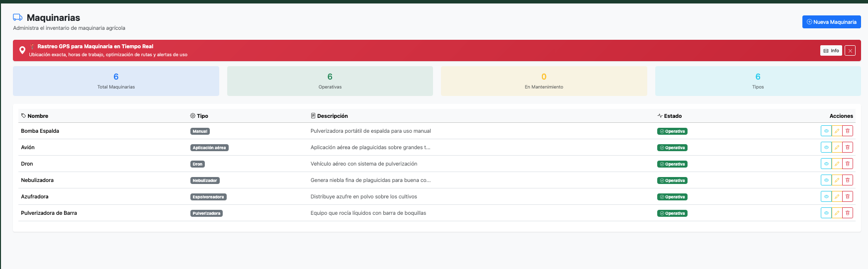The image size is (868, 269).
Task: Dismiss the red GPS tracking banner
Action: coord(850,51)
